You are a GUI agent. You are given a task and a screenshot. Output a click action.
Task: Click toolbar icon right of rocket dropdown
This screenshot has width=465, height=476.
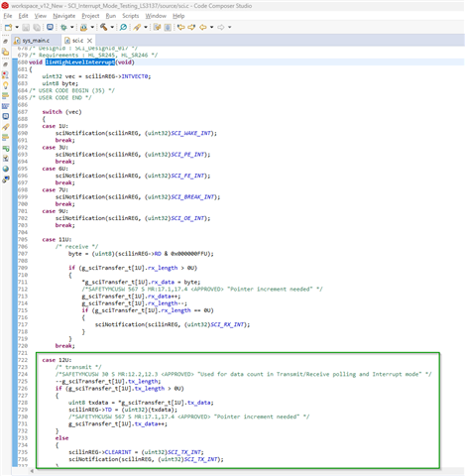157,27
